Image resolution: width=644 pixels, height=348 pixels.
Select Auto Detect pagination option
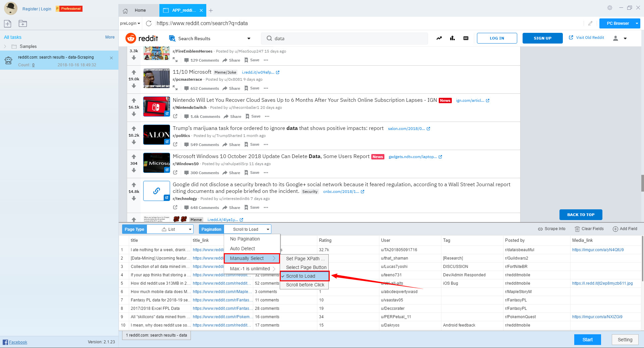(x=252, y=249)
